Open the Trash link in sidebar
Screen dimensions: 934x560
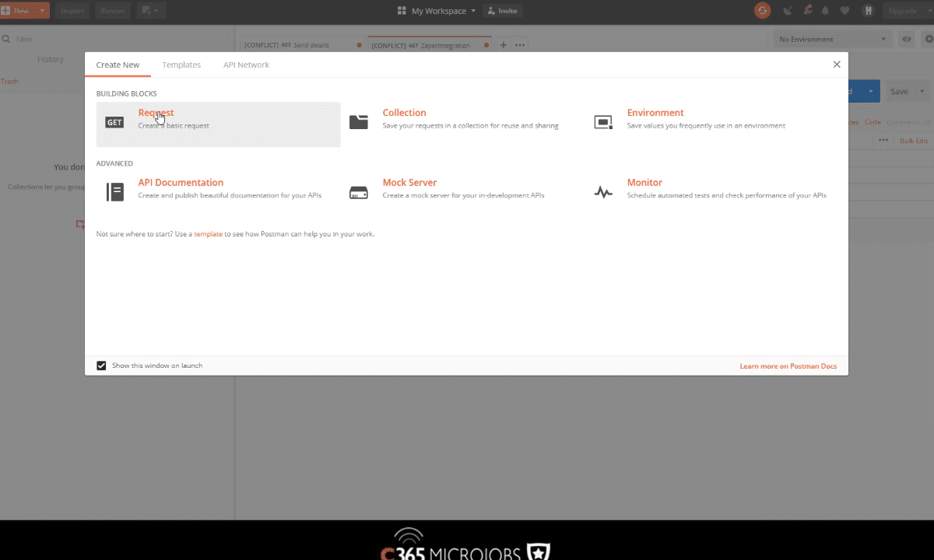click(x=9, y=81)
